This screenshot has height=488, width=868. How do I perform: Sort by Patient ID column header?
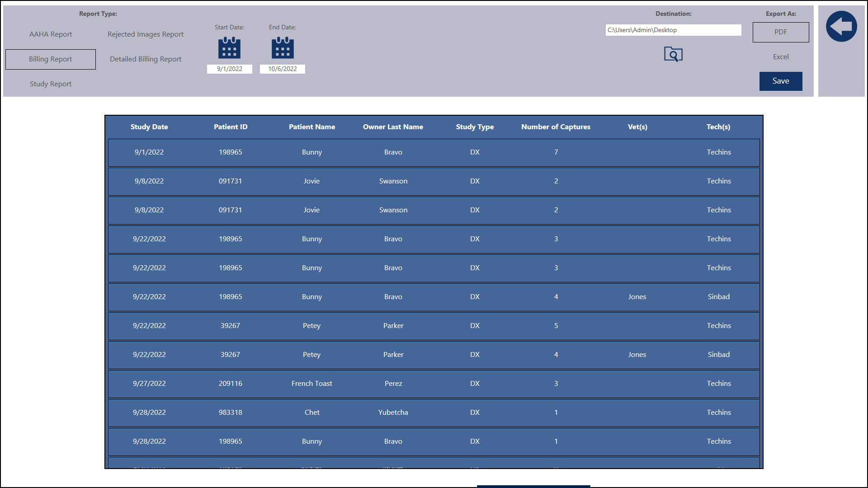coord(231,127)
